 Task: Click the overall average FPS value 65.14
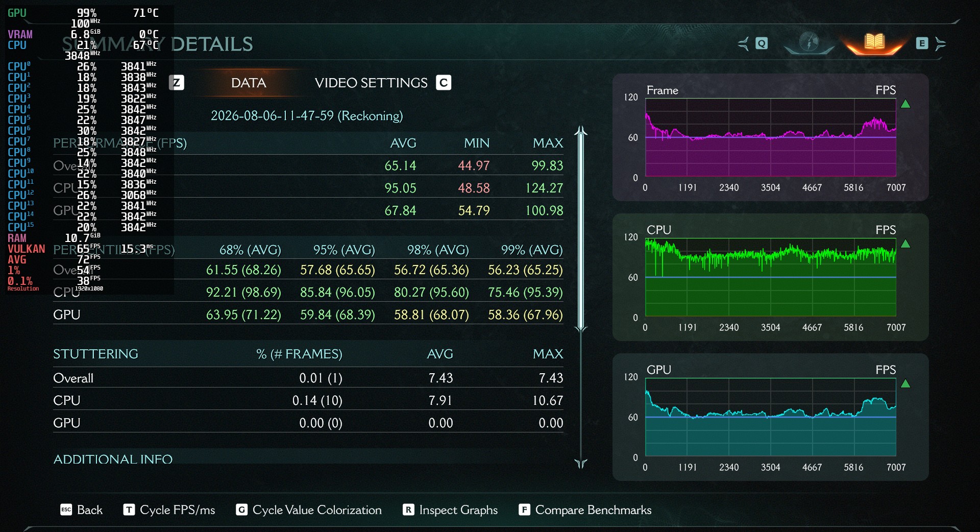point(400,165)
